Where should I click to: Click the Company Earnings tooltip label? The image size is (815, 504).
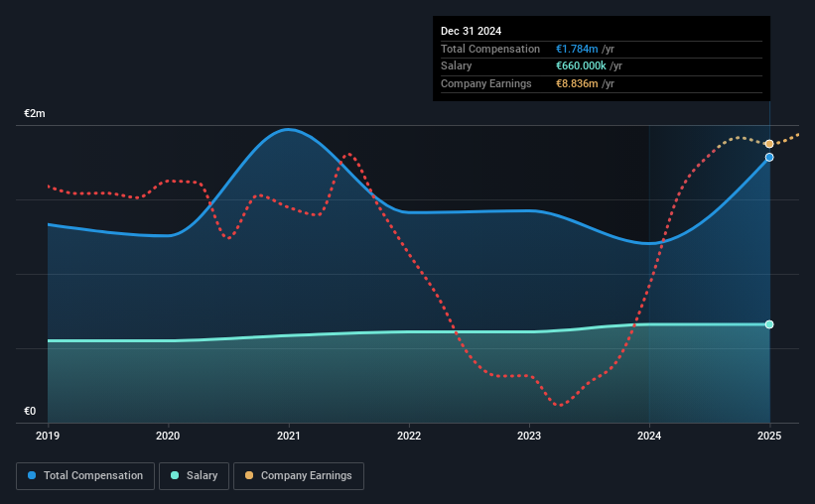coord(486,83)
